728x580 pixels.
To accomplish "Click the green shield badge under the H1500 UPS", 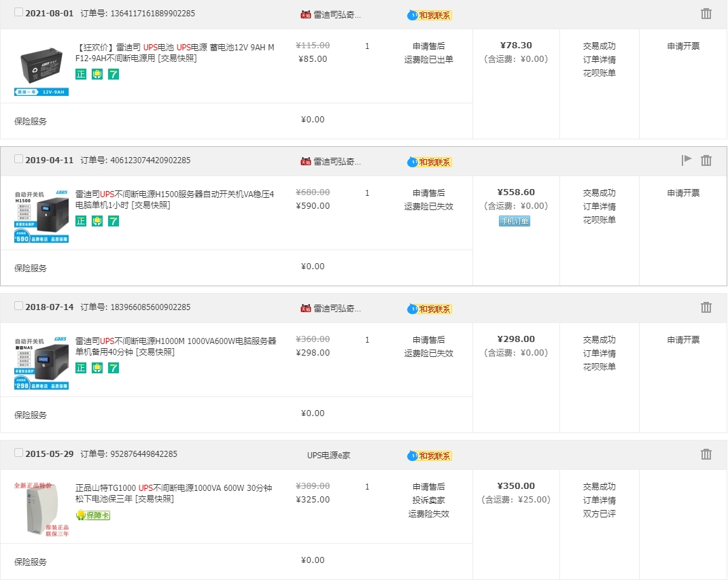I will point(97,221).
